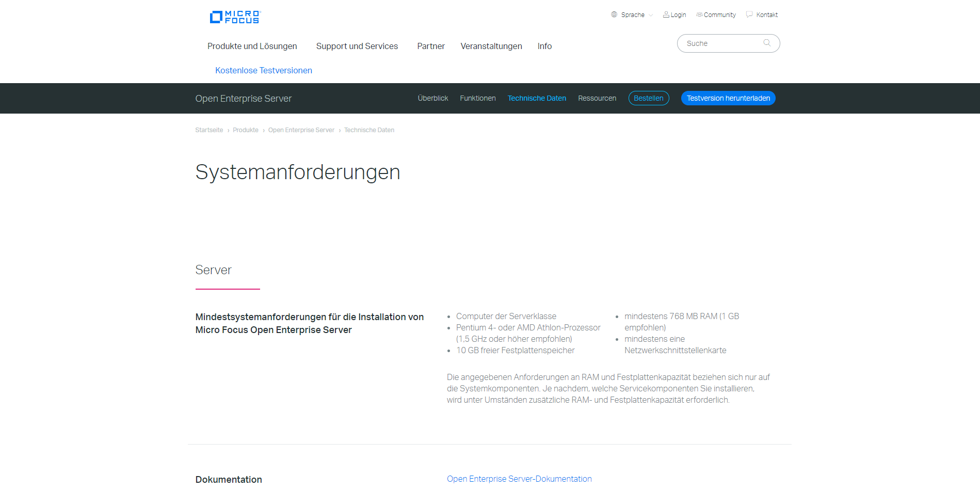Screen dimensions: 980x490
Task: Click the user icon beside Login
Action: click(x=666, y=14)
